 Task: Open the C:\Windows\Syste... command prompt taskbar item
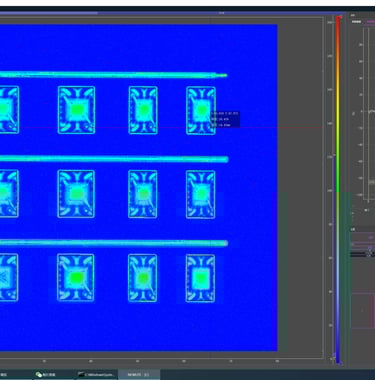[97, 375]
